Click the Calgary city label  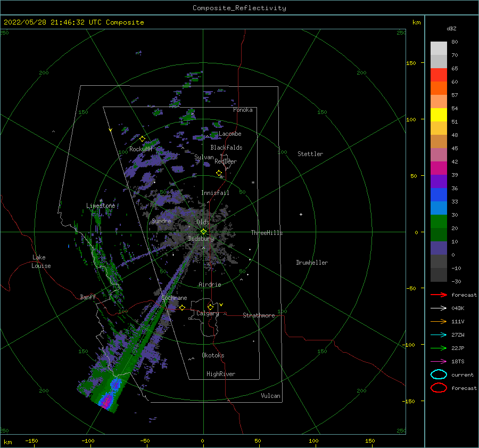(208, 313)
